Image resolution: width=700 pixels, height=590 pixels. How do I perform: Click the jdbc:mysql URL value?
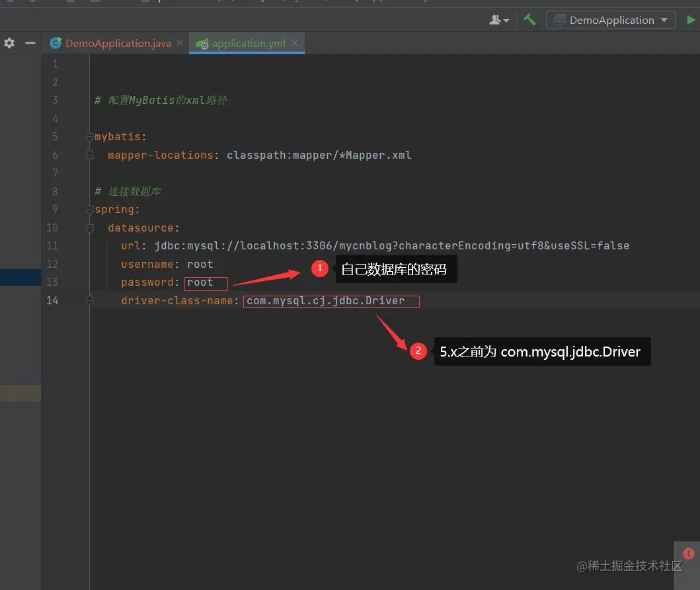pos(391,245)
